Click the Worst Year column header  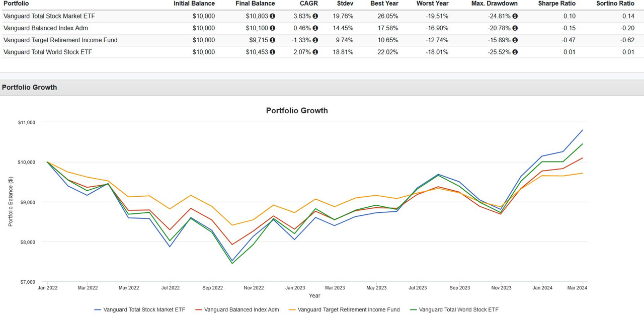432,4
